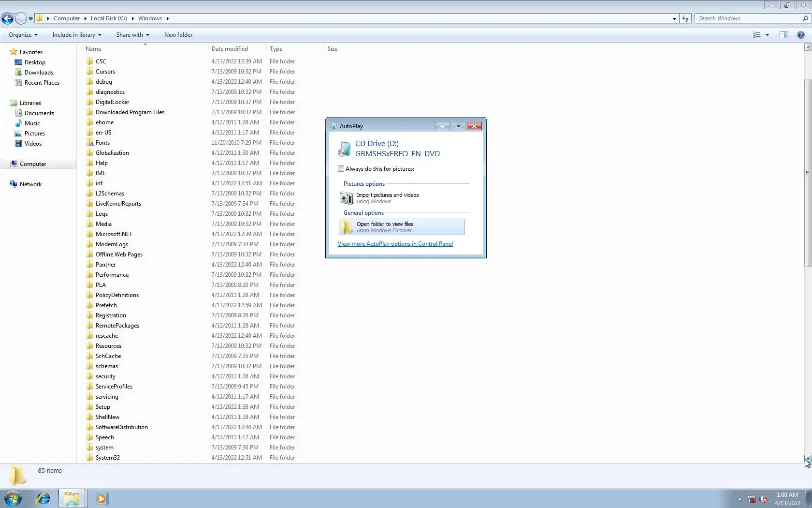Click the Music library note icon

point(18,123)
